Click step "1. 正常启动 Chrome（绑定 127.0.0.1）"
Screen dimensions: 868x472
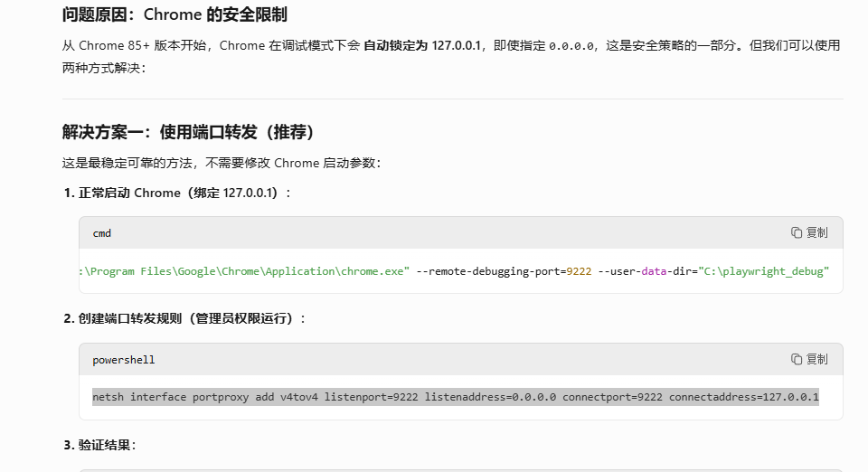177,194
